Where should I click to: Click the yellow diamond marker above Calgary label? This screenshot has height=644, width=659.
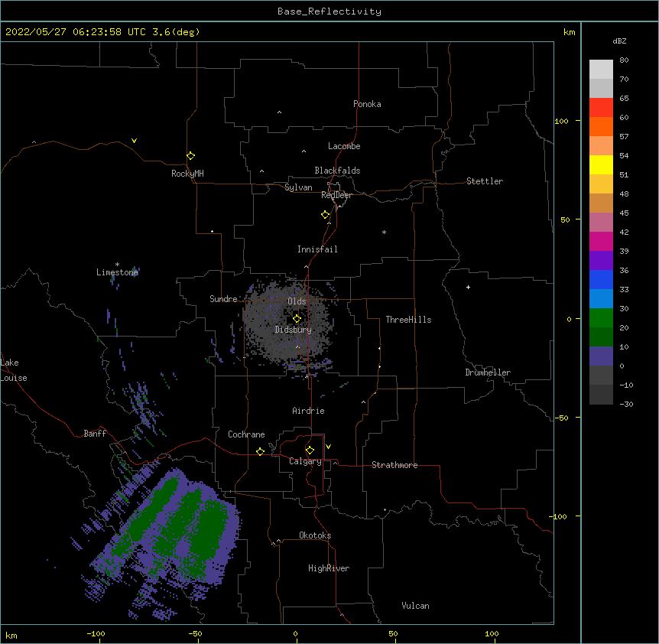coord(310,450)
